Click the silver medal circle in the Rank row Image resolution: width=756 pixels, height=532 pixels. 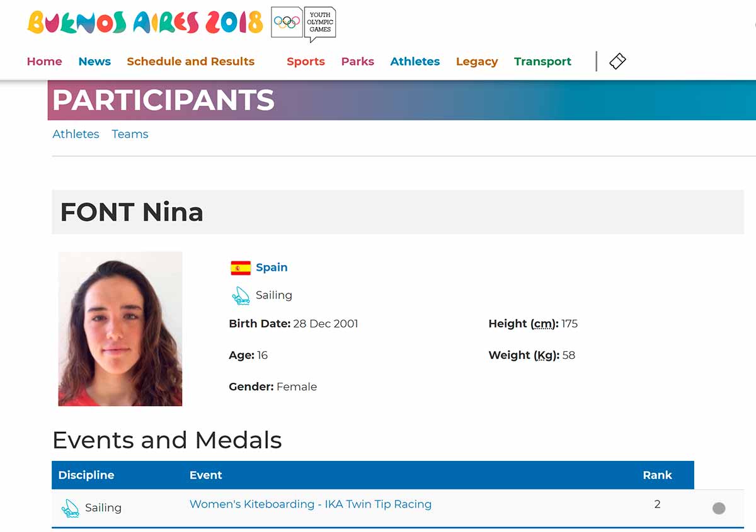pos(719,508)
